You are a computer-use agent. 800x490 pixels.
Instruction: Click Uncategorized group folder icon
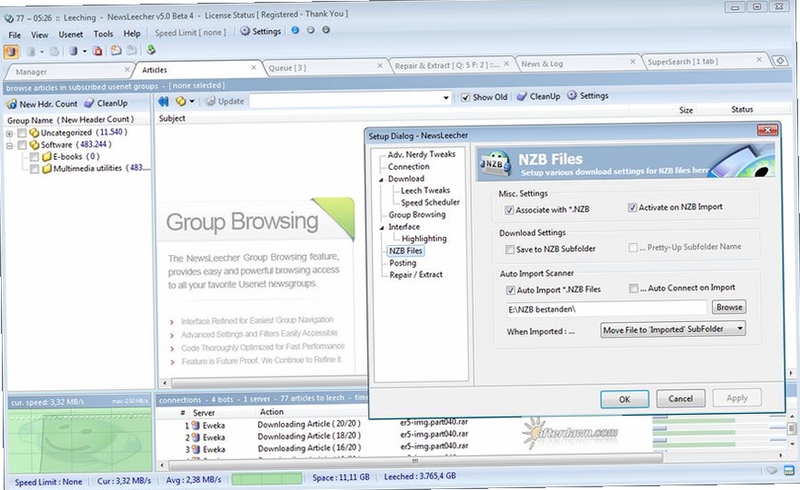coord(34,133)
